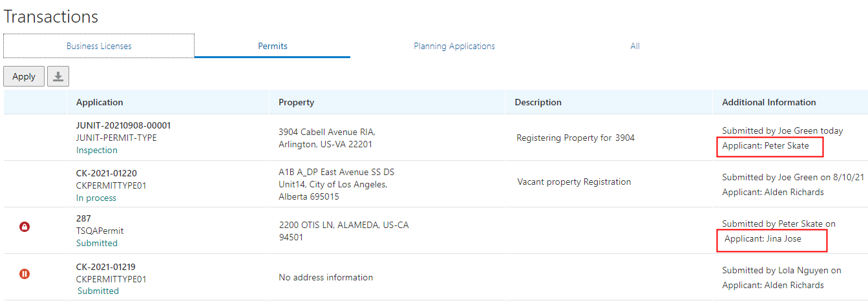Click the pause hold icon for CK-2021-01219
868x303 pixels.
point(25,274)
